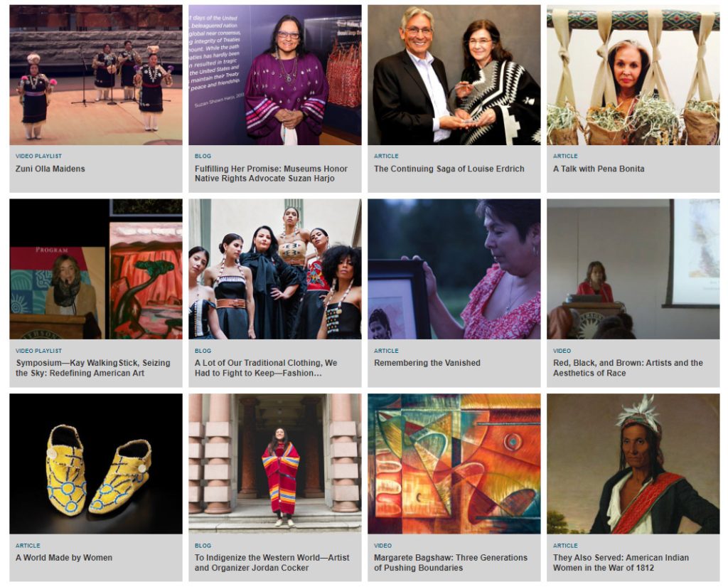
Task: Open Remembering the Vanished article
Action: (x=427, y=363)
